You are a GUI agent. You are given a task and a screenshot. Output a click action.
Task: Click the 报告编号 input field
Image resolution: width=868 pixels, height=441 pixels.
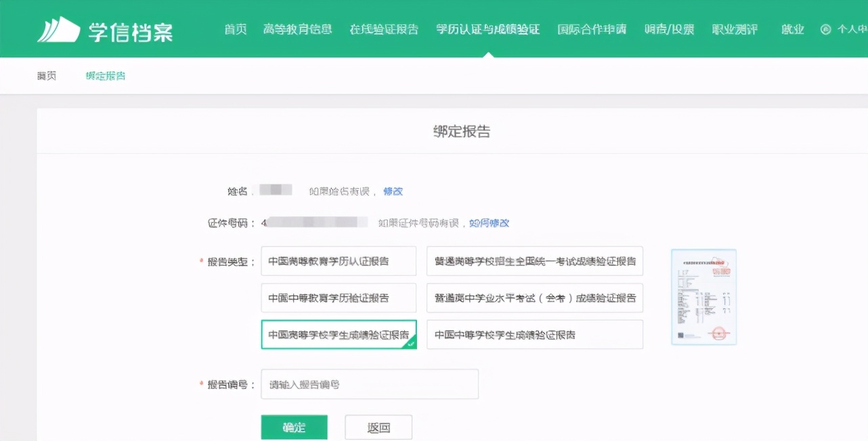(370, 384)
